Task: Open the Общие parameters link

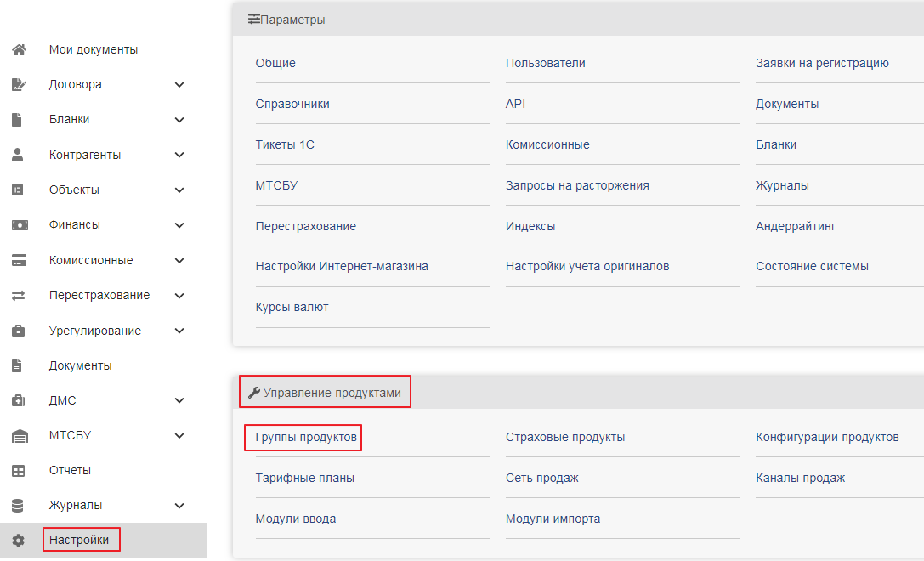Action: pyautogui.click(x=275, y=63)
